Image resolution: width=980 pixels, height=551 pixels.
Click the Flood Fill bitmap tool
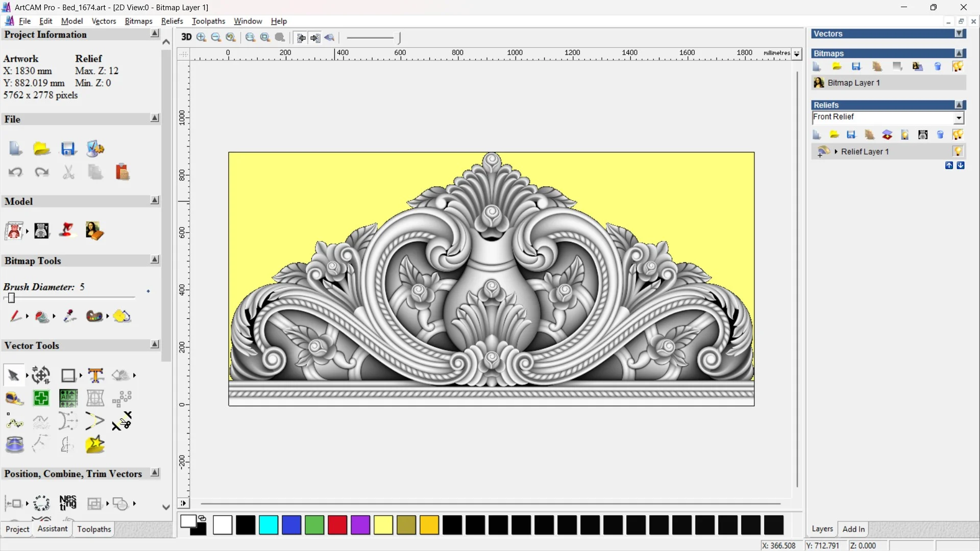42,317
